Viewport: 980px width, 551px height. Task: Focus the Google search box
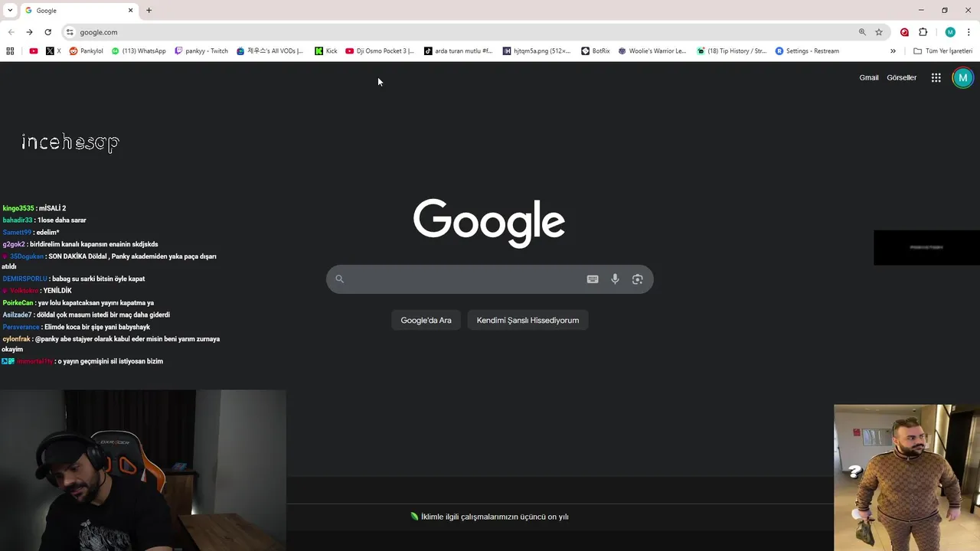point(490,279)
